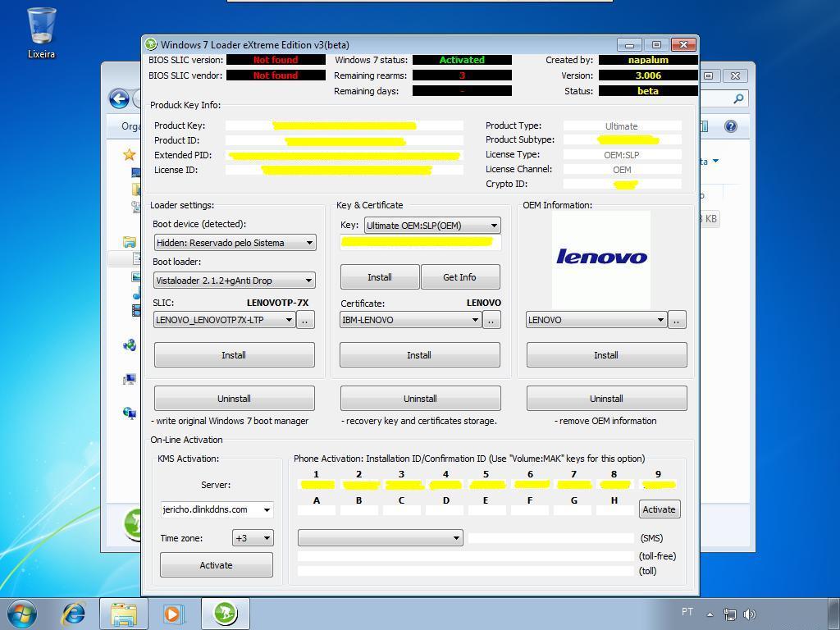Click Confirmation ID field D
Viewport: 840px width, 630px height.
tap(445, 511)
